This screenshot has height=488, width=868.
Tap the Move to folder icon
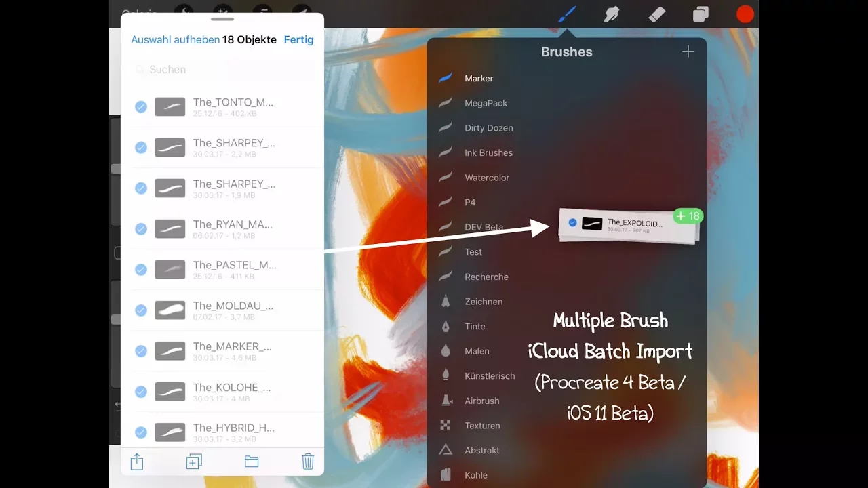click(x=252, y=462)
